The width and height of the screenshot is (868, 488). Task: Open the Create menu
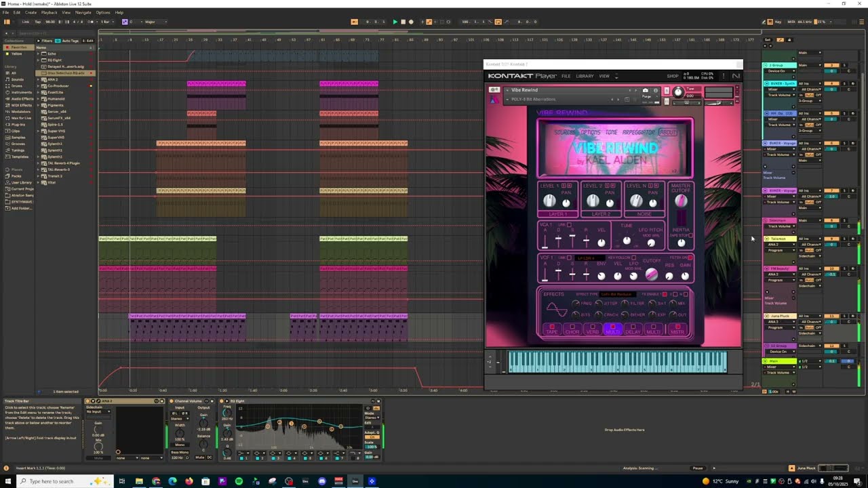[31, 12]
